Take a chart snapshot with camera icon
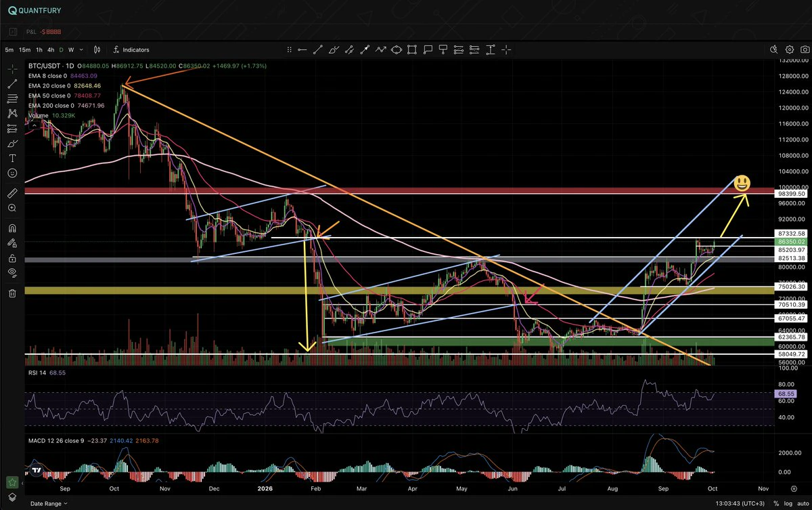 [x=805, y=49]
